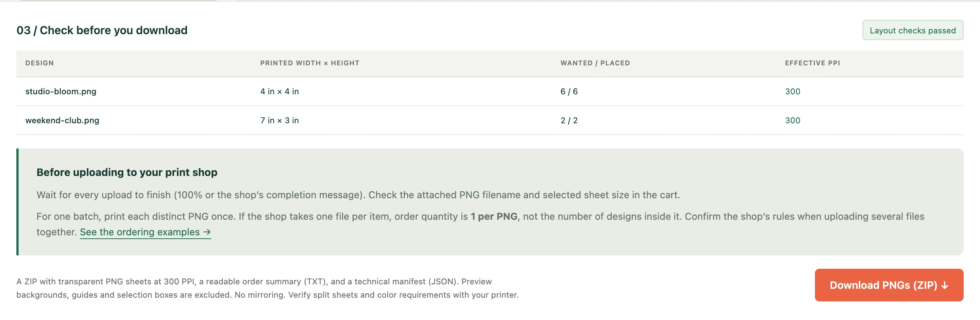The width and height of the screenshot is (980, 320).
Task: Click the Effective PPI column header
Action: coord(812,63)
